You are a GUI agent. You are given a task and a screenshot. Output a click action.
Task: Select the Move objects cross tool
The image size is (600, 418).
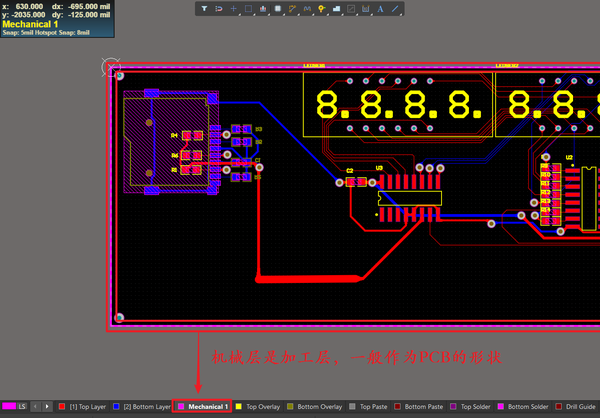pyautogui.click(x=233, y=9)
